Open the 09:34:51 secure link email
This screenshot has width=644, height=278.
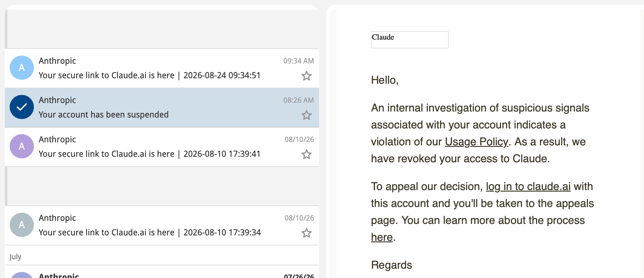pyautogui.click(x=162, y=68)
